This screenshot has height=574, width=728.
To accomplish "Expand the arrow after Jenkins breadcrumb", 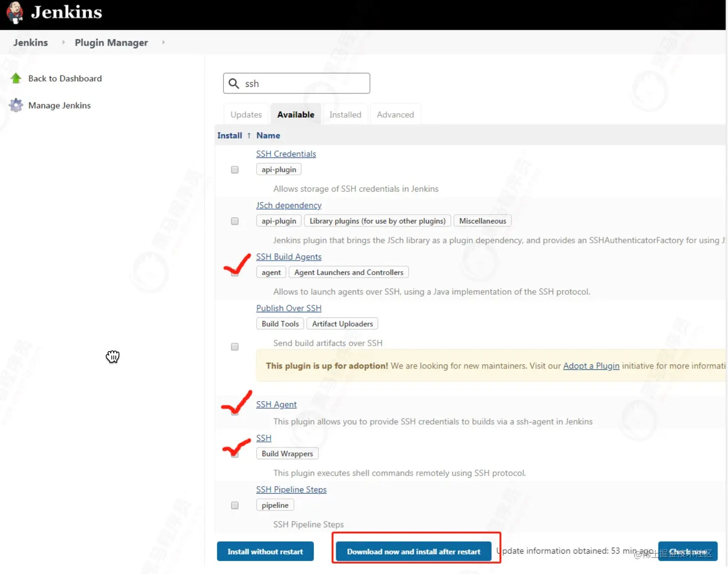I will coord(64,43).
